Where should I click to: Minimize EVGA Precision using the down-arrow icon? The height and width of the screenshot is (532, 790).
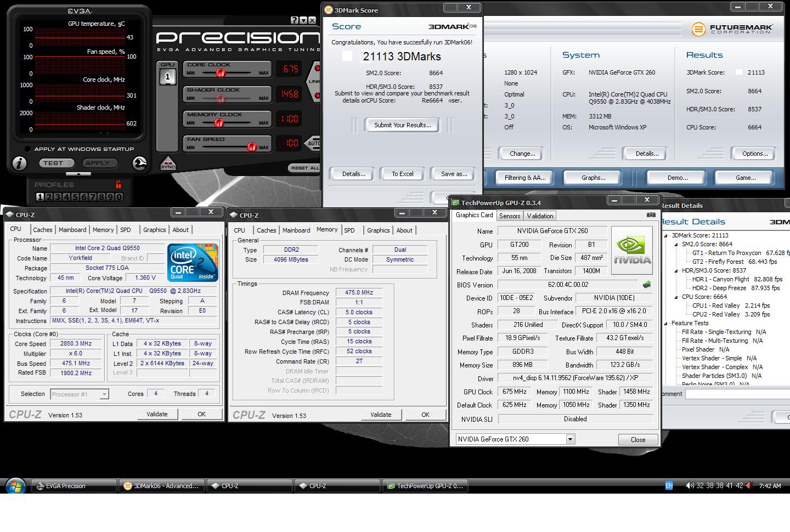(303, 20)
